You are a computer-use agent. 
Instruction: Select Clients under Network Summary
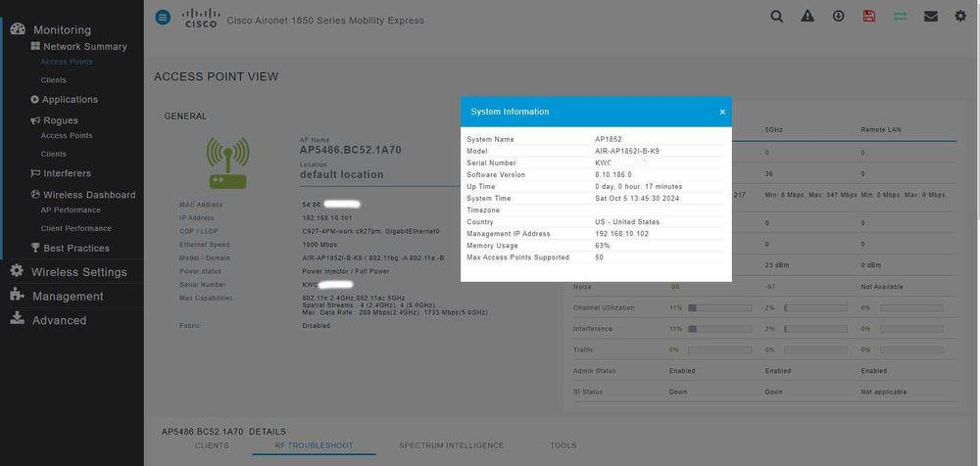pos(53,80)
